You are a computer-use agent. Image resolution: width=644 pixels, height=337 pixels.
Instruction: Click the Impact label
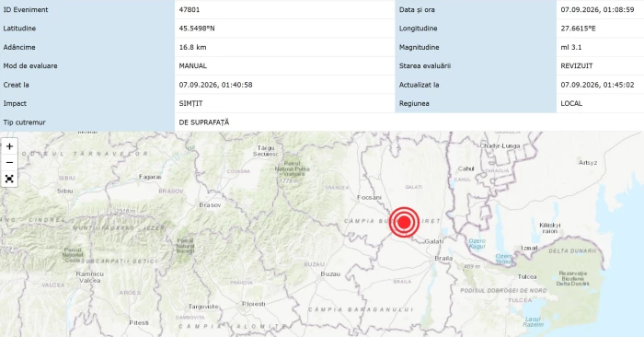coord(15,103)
